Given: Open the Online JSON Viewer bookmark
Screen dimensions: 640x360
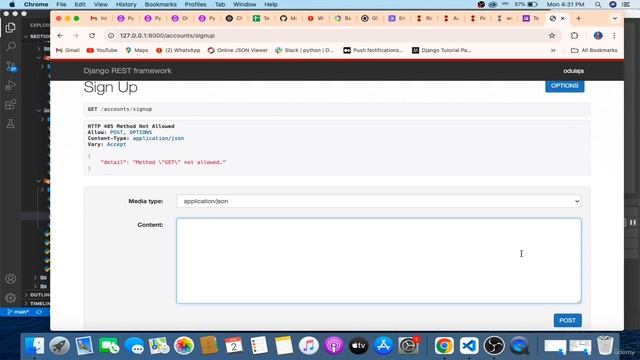Looking at the screenshot, I should tap(238, 50).
